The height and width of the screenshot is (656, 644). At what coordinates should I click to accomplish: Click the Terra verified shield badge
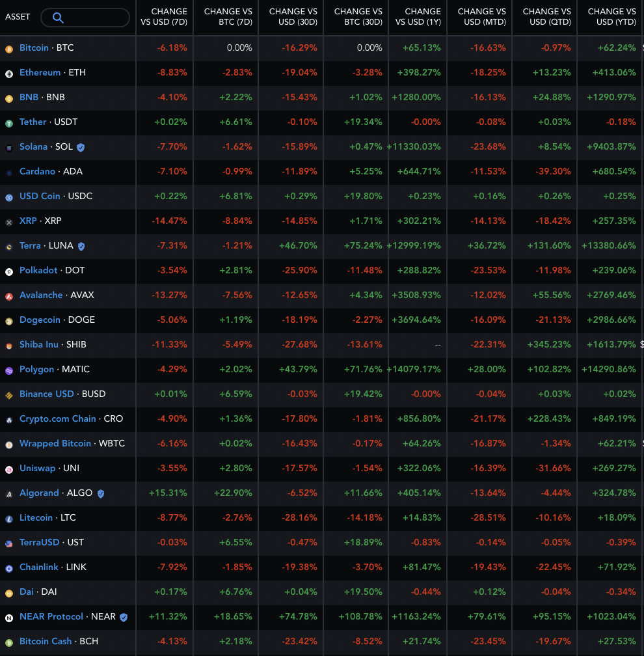[x=81, y=247]
